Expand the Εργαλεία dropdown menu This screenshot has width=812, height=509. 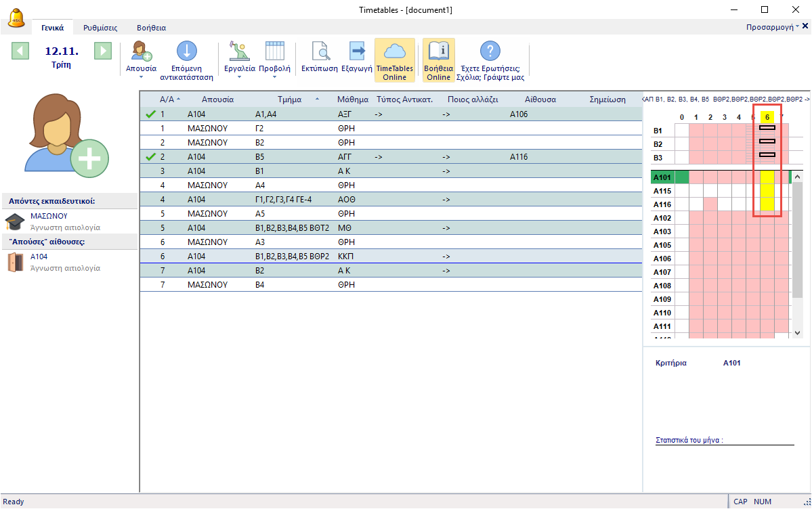click(x=239, y=77)
